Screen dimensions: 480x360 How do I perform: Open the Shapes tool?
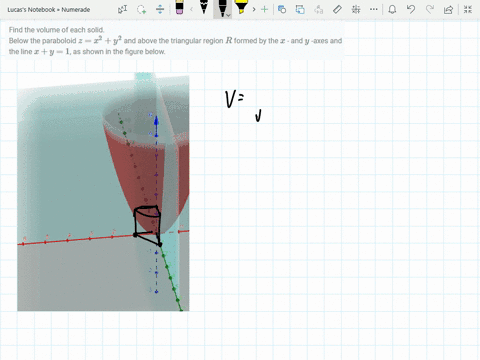coord(282,9)
